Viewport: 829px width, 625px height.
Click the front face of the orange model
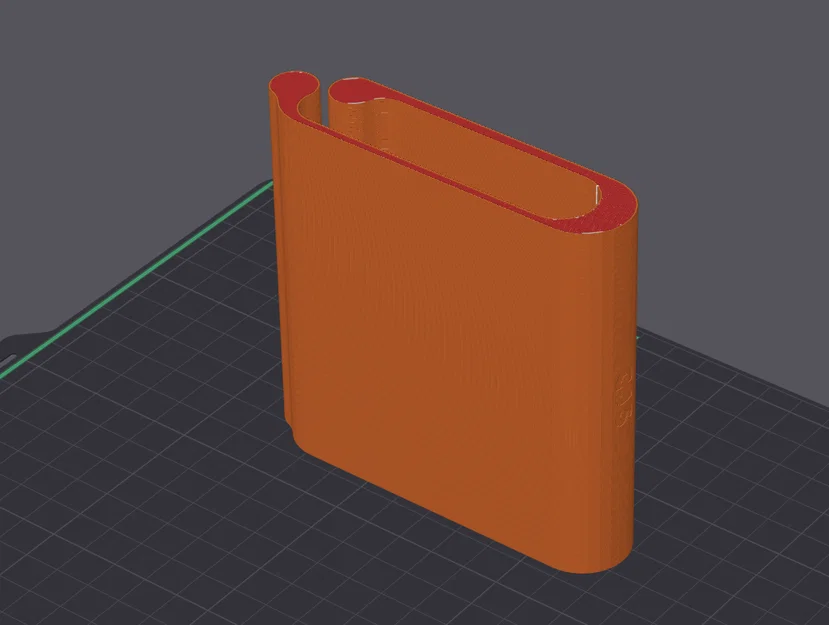tap(430, 380)
